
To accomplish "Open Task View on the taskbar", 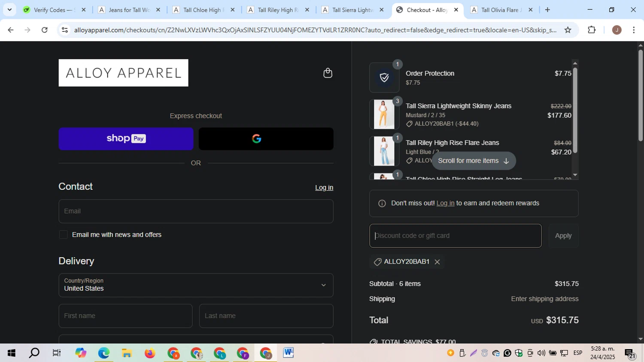I will pos(57,353).
